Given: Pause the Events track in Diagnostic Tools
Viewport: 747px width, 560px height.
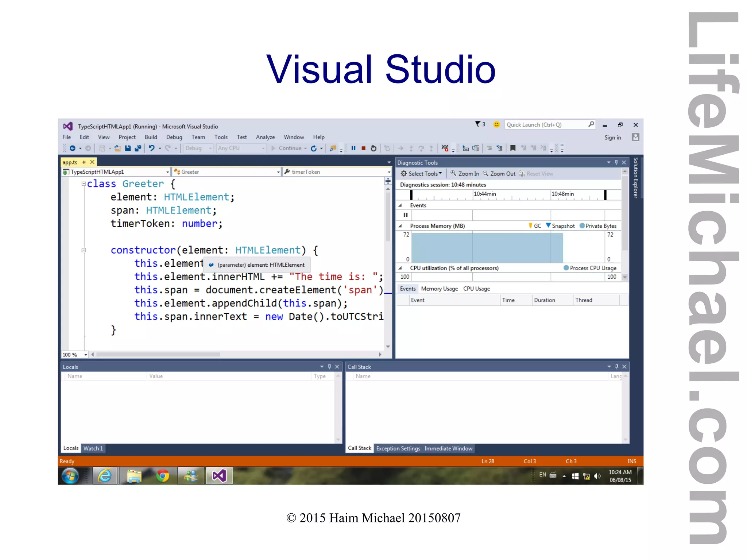Looking at the screenshot, I should [x=406, y=215].
